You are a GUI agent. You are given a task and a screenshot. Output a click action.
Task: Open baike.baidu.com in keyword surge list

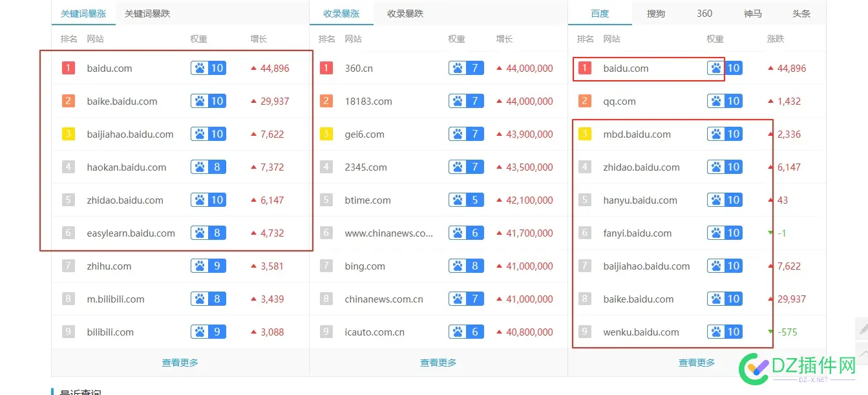point(122,101)
